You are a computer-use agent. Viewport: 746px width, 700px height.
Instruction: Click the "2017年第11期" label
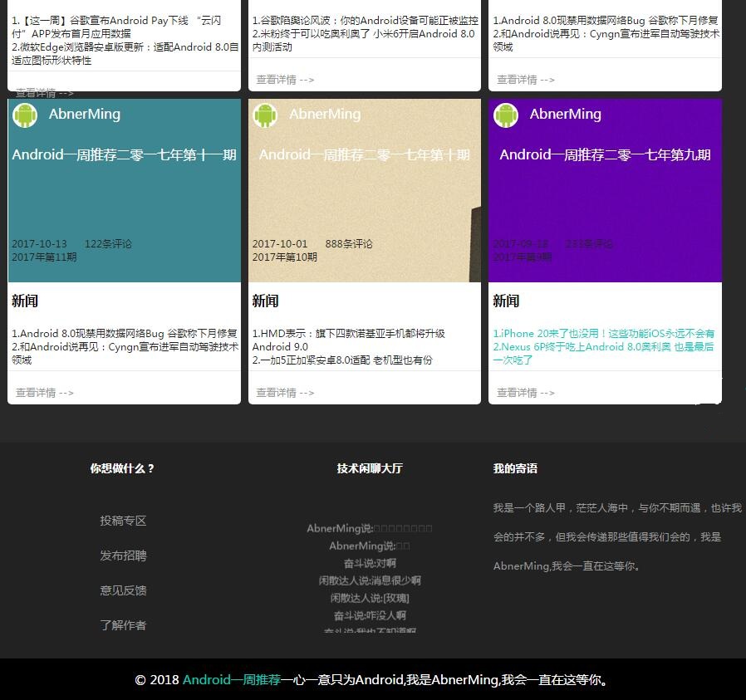point(44,257)
